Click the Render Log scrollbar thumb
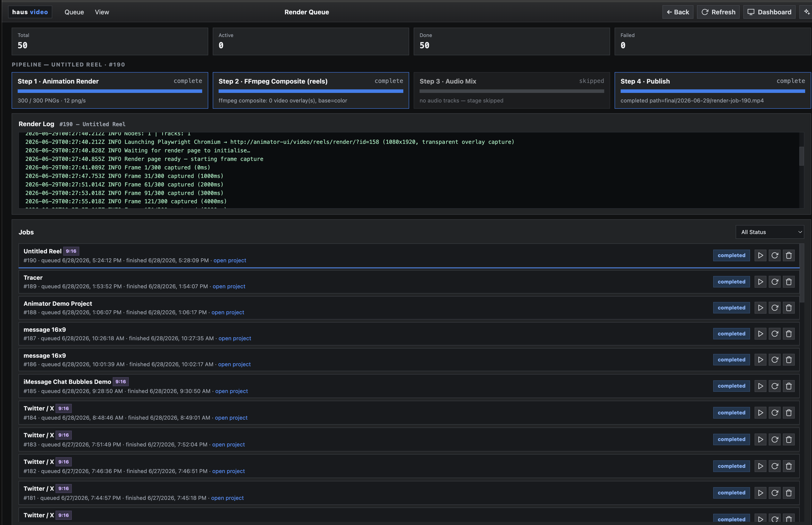The image size is (812, 525). coord(801,156)
